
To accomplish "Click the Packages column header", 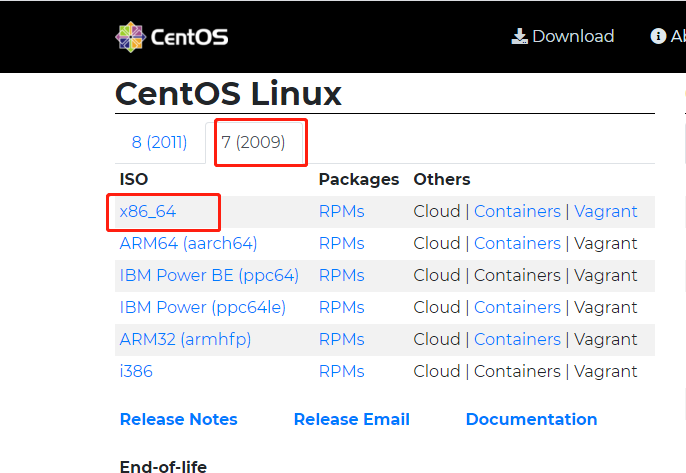I will click(359, 179).
